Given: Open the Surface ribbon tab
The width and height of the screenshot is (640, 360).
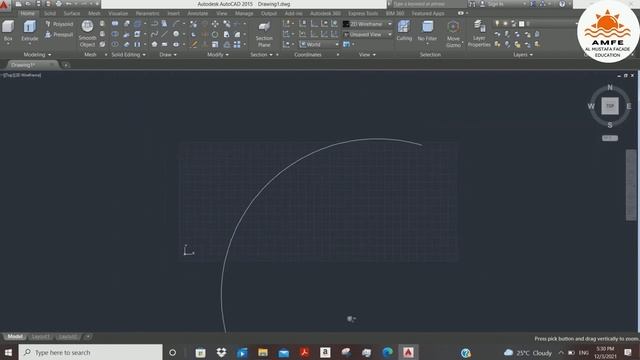Looking at the screenshot, I should [x=72, y=13].
